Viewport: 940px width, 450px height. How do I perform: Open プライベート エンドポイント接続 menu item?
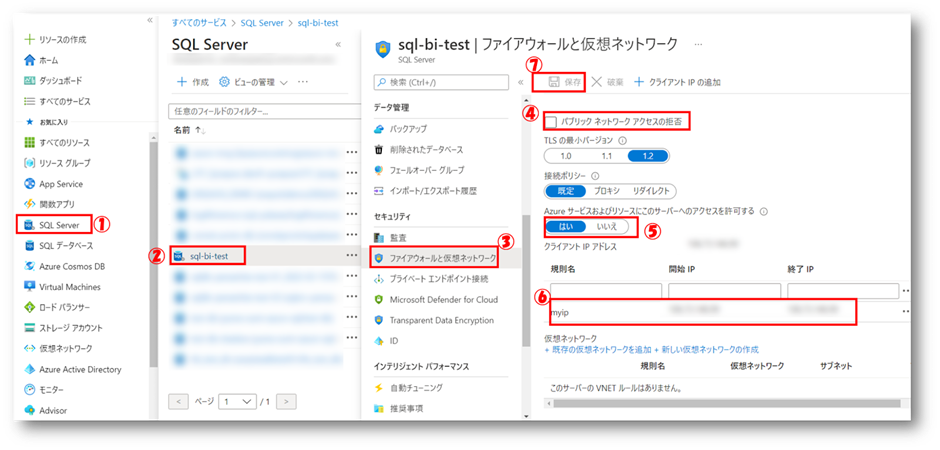[x=430, y=279]
